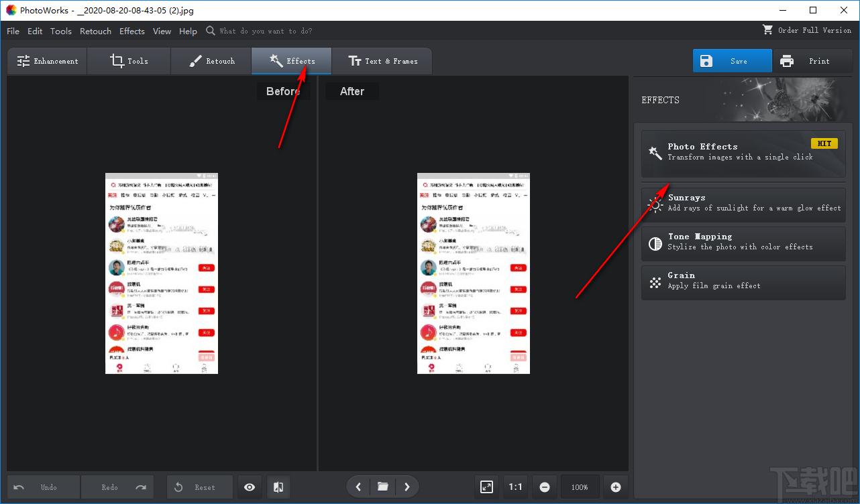Switch to the Tools tab

click(x=129, y=61)
